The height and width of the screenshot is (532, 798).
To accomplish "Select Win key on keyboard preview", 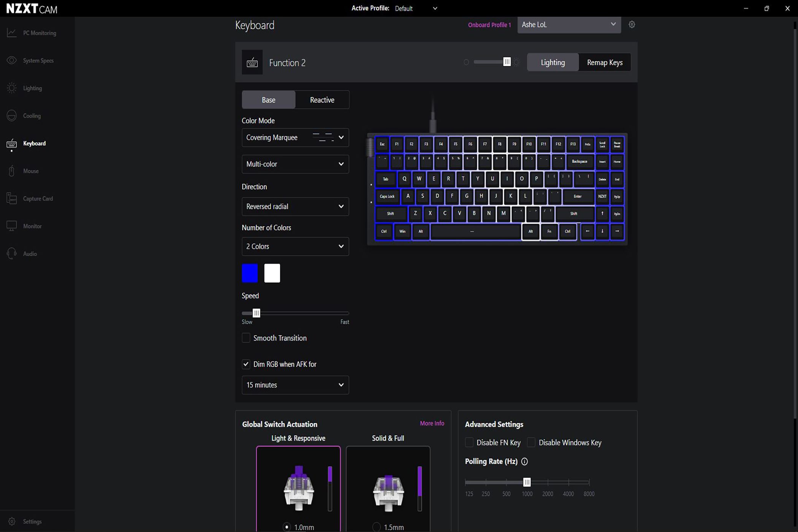I will (x=402, y=231).
